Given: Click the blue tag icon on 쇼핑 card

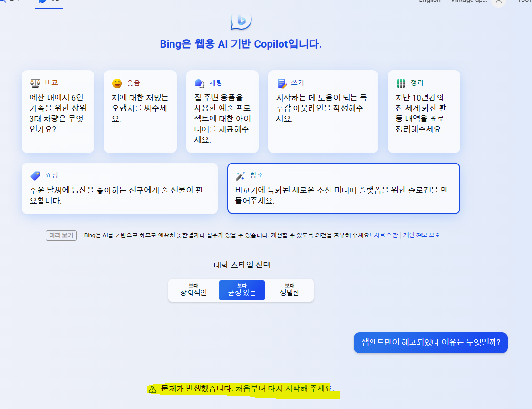Looking at the screenshot, I should point(35,175).
